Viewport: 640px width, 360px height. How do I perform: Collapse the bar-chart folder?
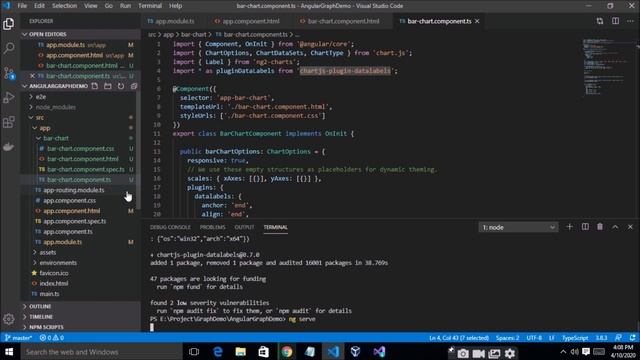[56, 138]
